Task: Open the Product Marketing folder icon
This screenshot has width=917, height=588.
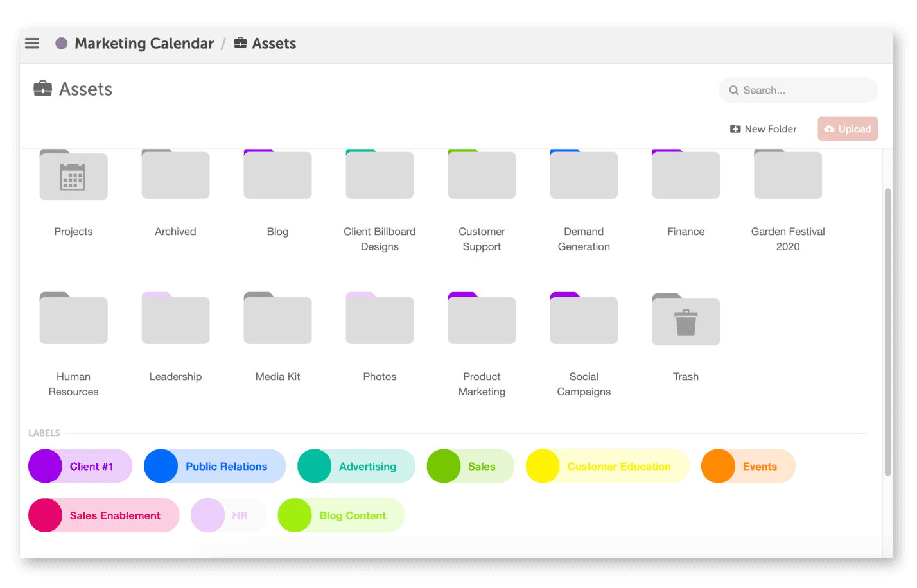Action: pyautogui.click(x=482, y=318)
